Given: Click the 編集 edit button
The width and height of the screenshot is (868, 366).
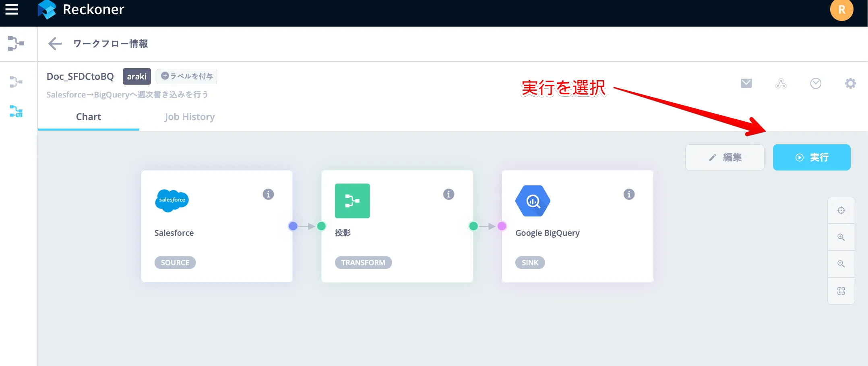Looking at the screenshot, I should (725, 157).
